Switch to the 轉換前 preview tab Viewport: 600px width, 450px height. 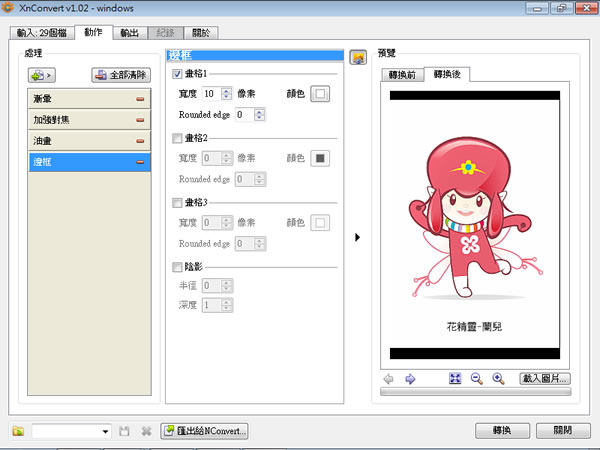click(402, 75)
